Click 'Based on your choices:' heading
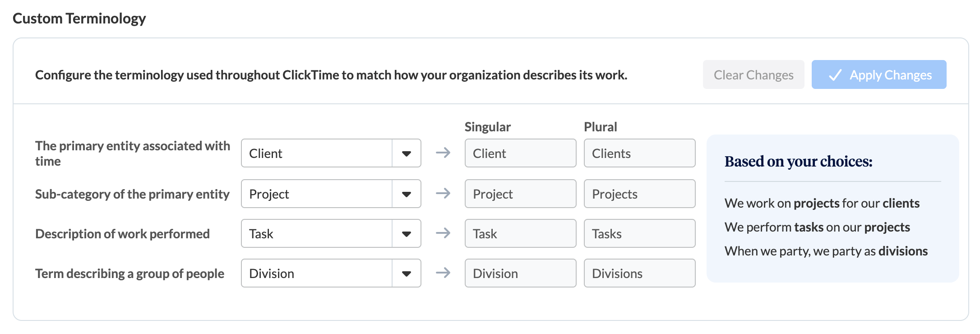The height and width of the screenshot is (334, 980). click(x=799, y=162)
